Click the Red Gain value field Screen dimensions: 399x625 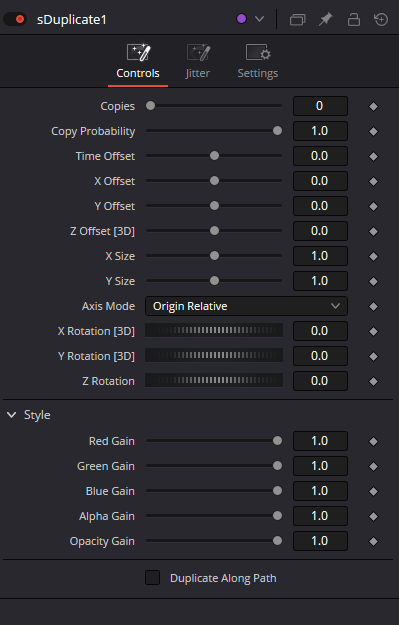pos(320,441)
